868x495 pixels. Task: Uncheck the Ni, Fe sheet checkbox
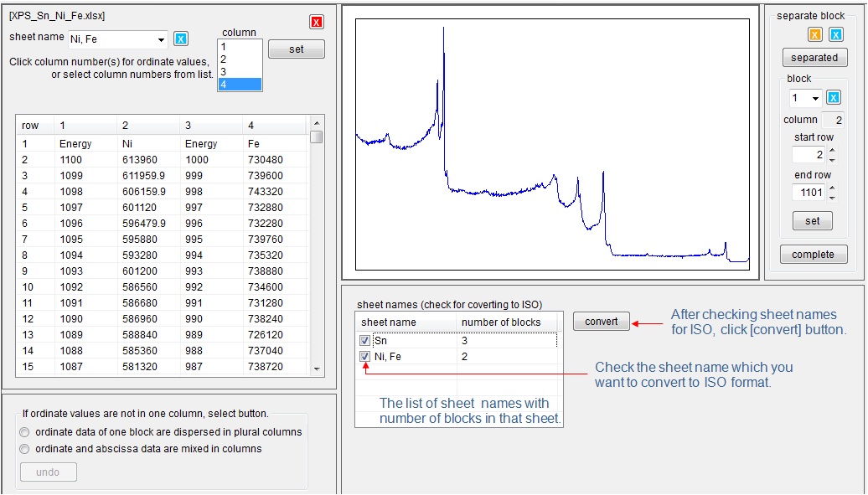click(364, 357)
